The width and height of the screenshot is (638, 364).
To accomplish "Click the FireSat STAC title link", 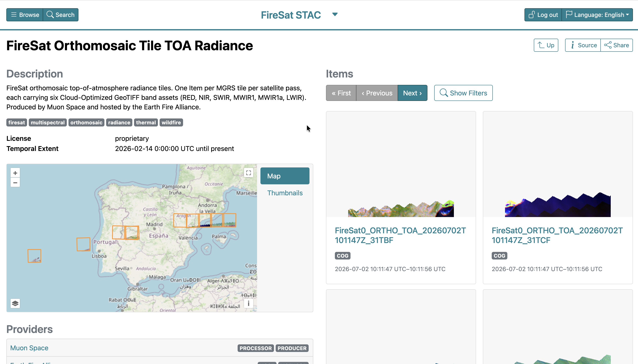I will 291,15.
